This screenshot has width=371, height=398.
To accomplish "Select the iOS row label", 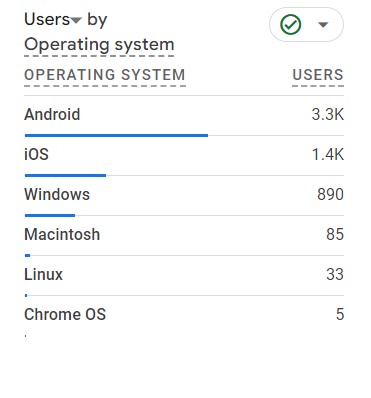I will click(36, 154).
